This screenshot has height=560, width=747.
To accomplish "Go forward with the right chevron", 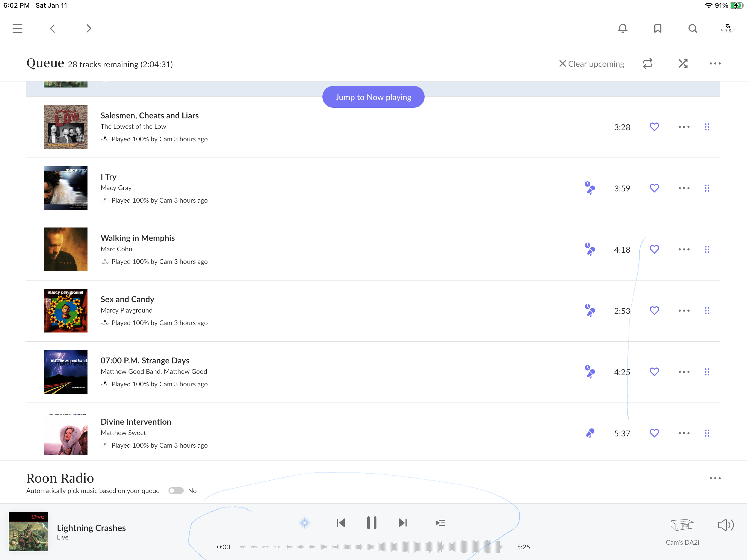I will (x=89, y=28).
